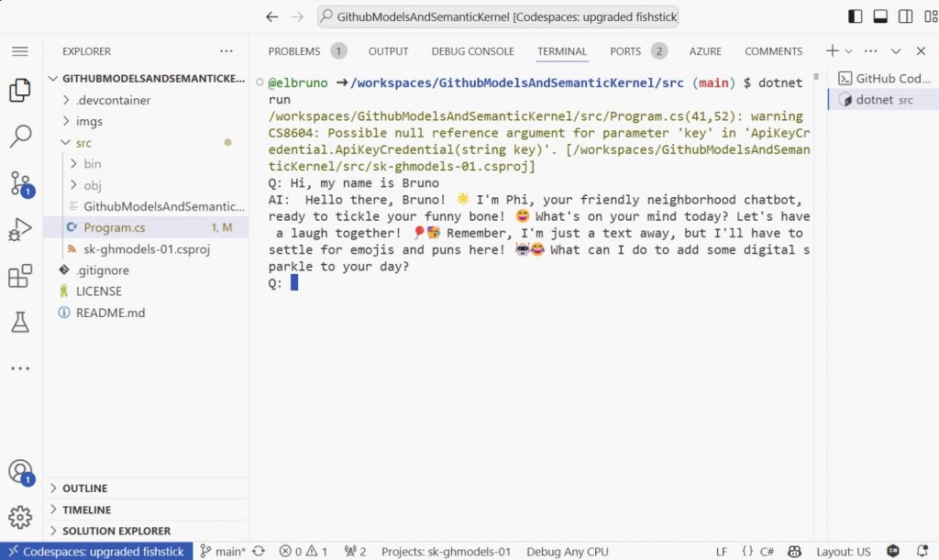
Task: Click the Codespaces: upgraded fishstick remote indicator
Action: pos(95,552)
